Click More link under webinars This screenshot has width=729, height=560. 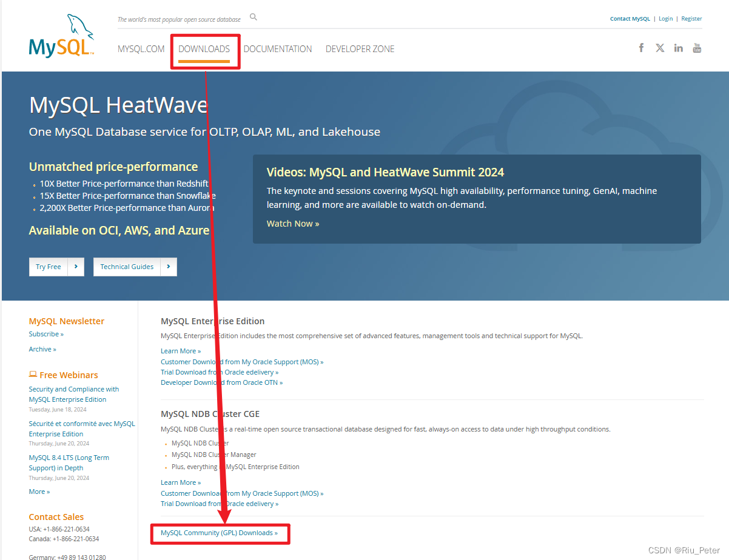39,492
